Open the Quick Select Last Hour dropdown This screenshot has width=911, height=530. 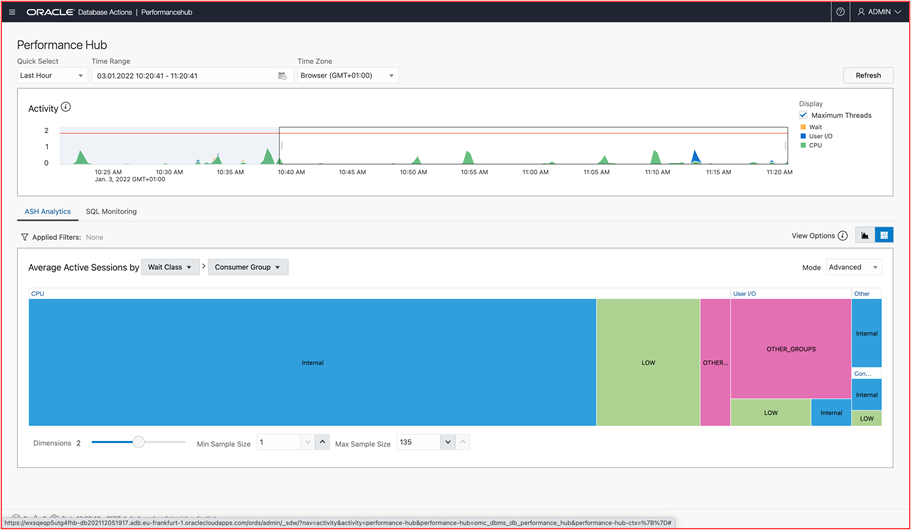(x=52, y=76)
